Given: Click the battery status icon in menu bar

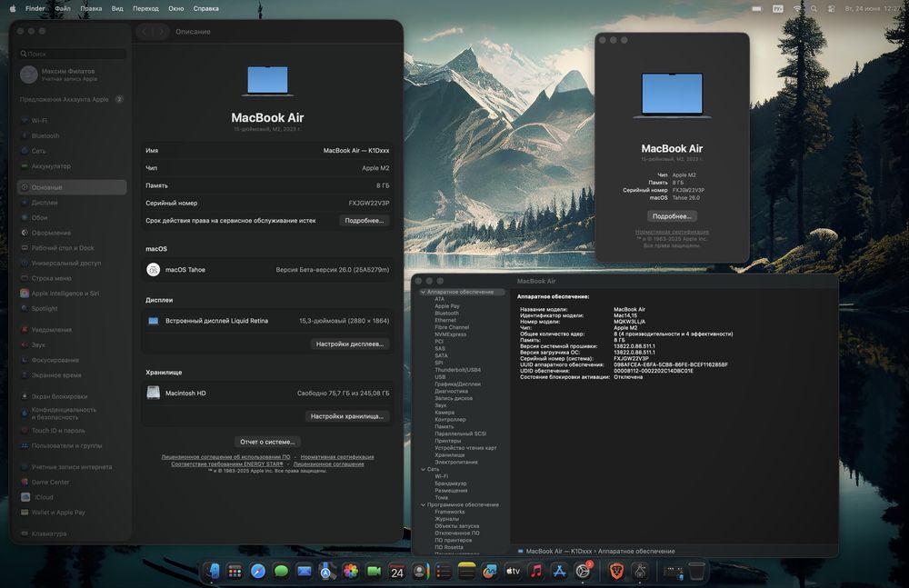Looking at the screenshot, I should 756,9.
